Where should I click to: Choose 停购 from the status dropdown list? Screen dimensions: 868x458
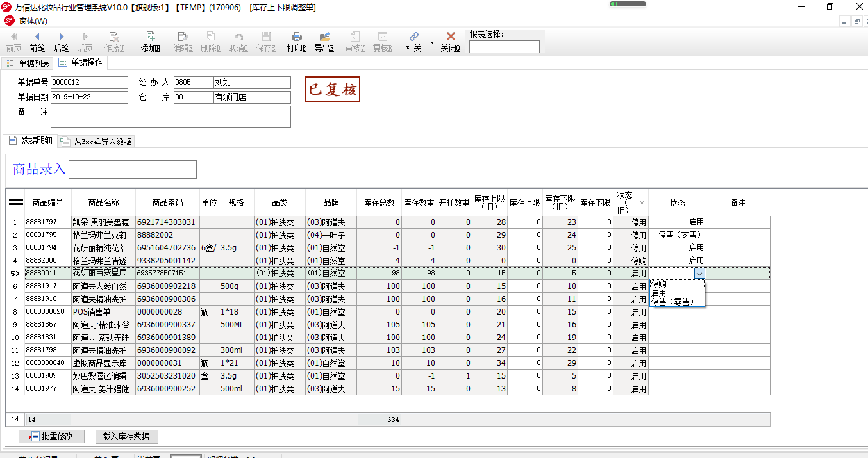[677, 284]
